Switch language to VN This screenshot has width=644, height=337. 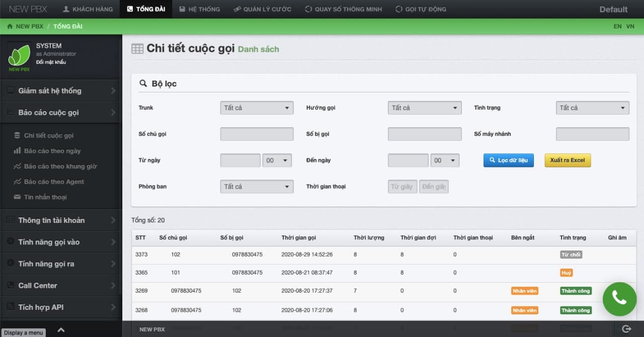coord(630,26)
